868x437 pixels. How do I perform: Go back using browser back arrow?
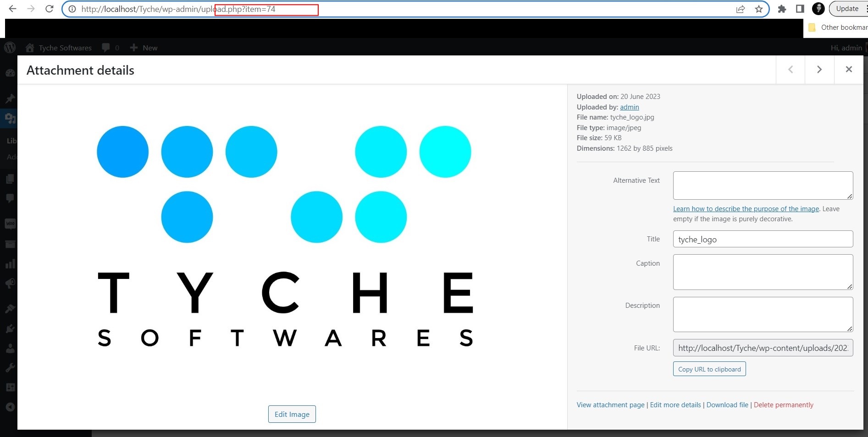(x=12, y=9)
